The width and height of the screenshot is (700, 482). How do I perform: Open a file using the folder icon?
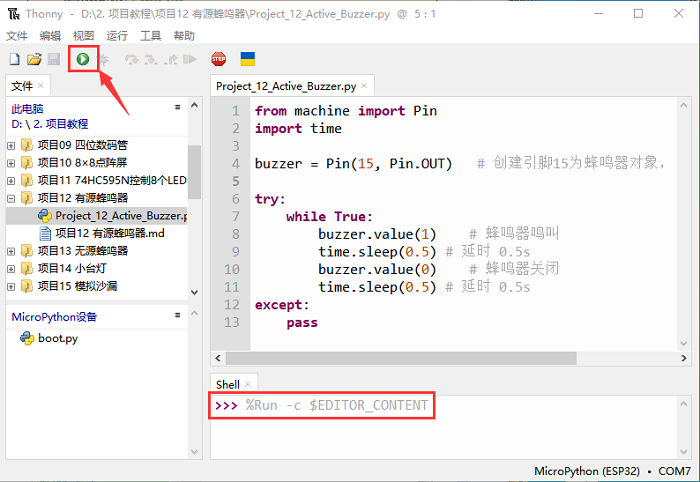click(x=34, y=60)
